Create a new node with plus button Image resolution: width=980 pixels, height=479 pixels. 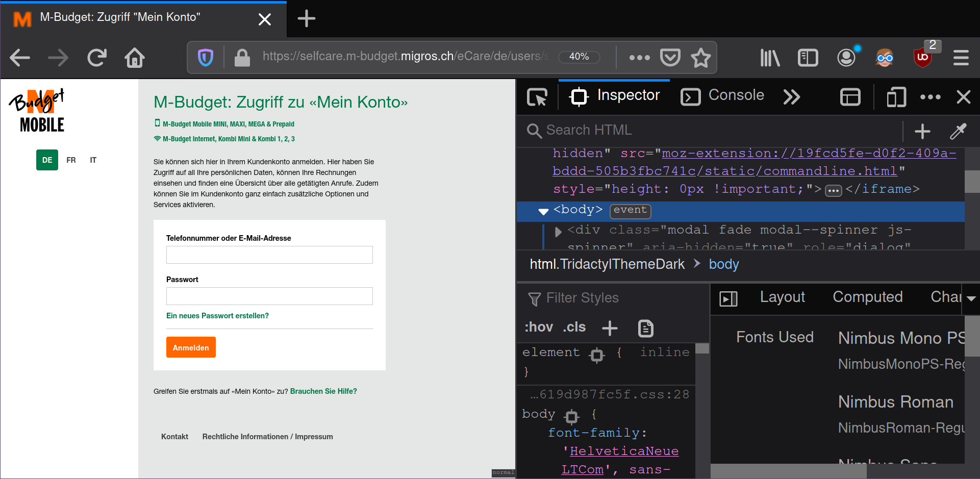pos(922,132)
